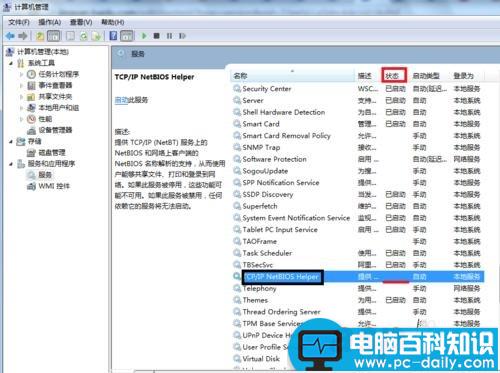Open the 文件(F) menu

[19, 22]
